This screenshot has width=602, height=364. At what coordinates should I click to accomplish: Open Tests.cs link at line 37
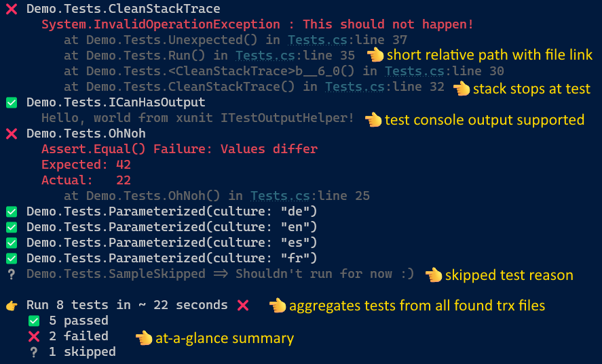click(x=310, y=40)
